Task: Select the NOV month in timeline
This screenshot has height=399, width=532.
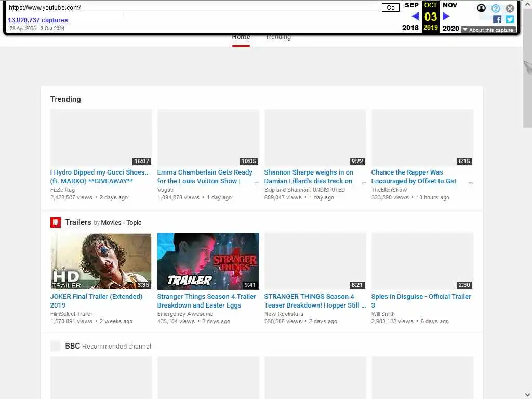Action: pos(450,5)
